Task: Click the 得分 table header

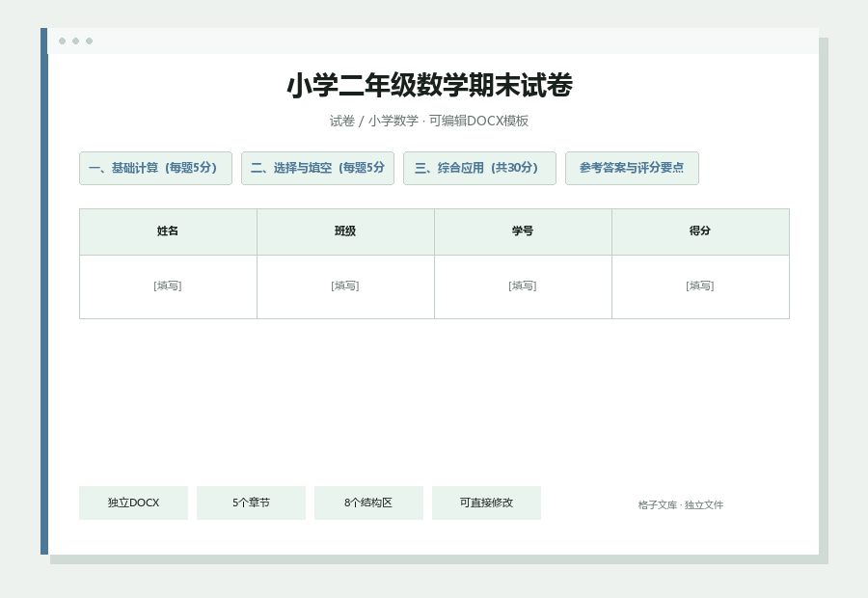Action: [700, 232]
